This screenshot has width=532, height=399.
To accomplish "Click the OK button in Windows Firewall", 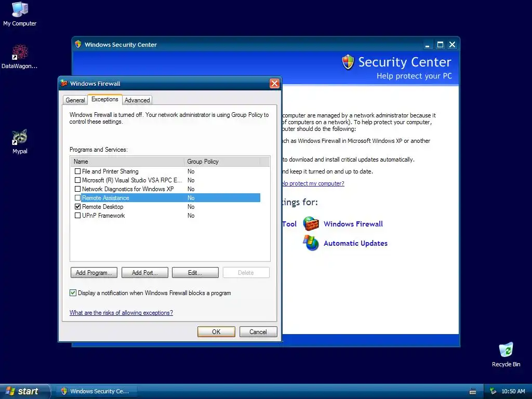I will [x=216, y=332].
